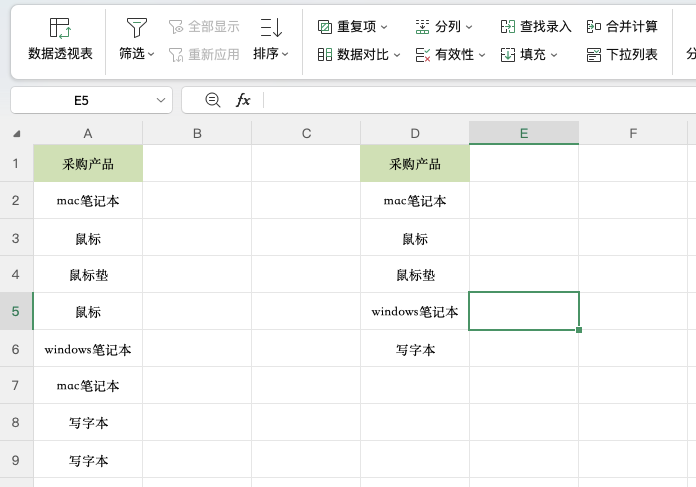Expand the 筛选 dropdown arrow
The image size is (696, 487).
click(x=151, y=54)
